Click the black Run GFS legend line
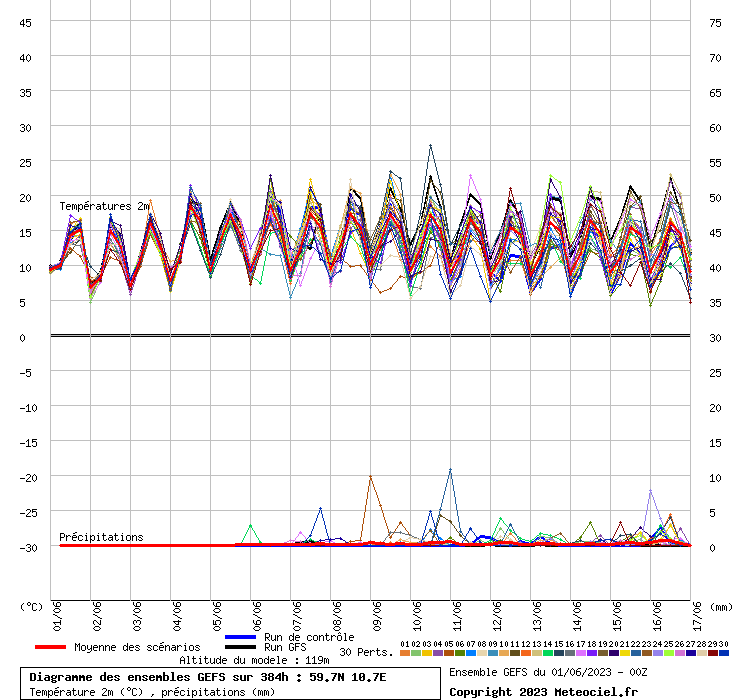This screenshot has width=740, height=700. tap(240, 647)
